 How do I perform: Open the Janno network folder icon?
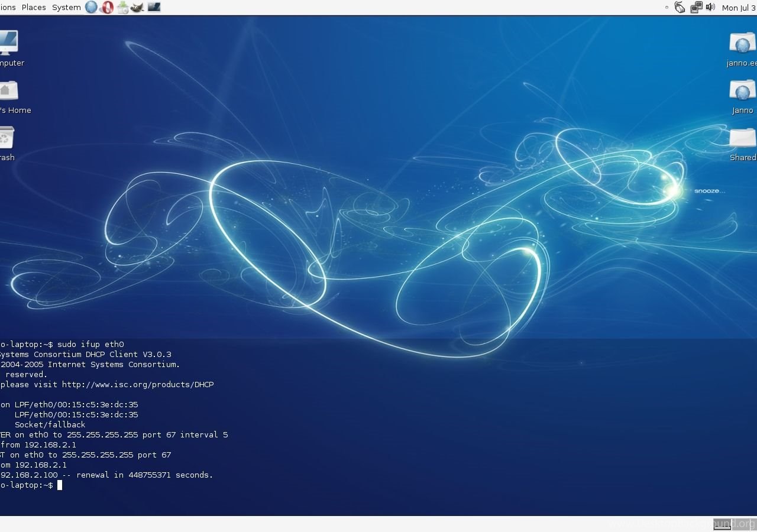coord(742,90)
